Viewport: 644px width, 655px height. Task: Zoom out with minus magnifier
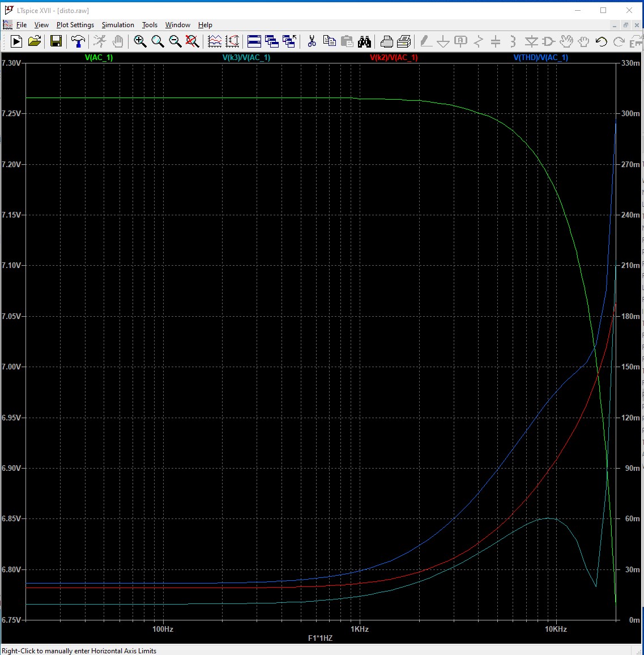coord(175,41)
